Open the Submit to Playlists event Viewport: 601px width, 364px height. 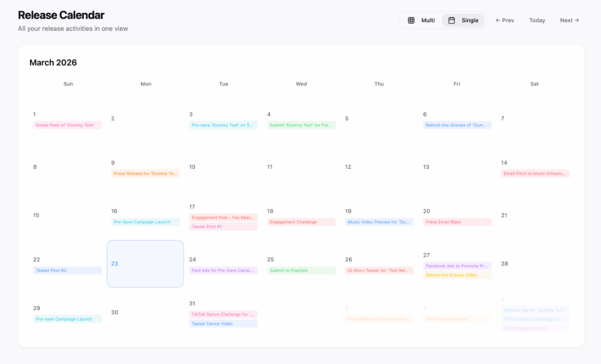301,270
